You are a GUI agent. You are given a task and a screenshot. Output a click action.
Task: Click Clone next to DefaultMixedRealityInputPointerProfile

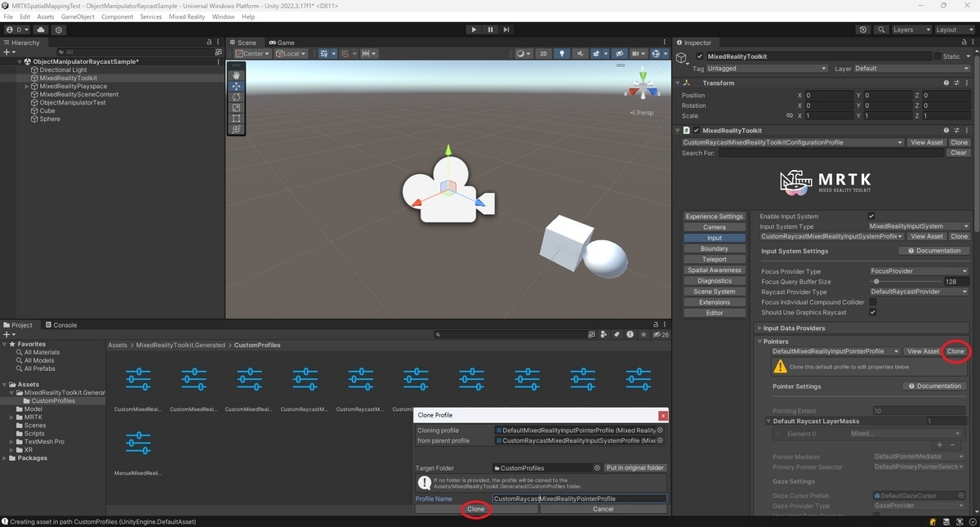956,351
